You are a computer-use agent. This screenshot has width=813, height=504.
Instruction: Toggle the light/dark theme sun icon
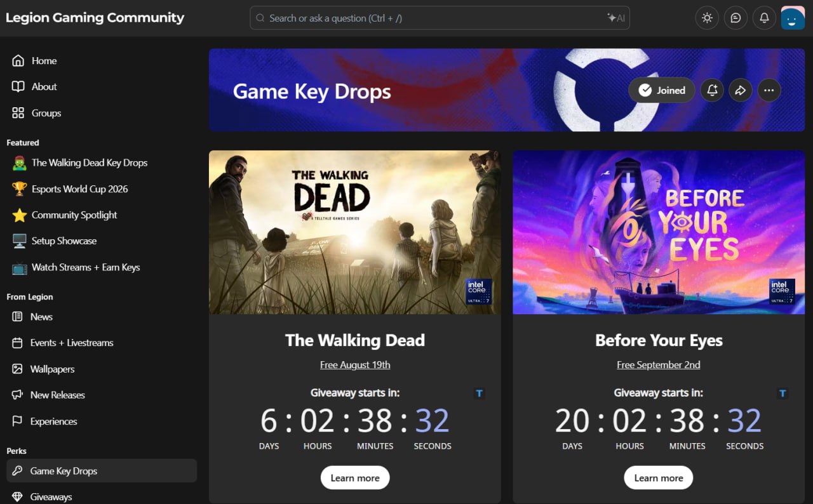coord(707,18)
